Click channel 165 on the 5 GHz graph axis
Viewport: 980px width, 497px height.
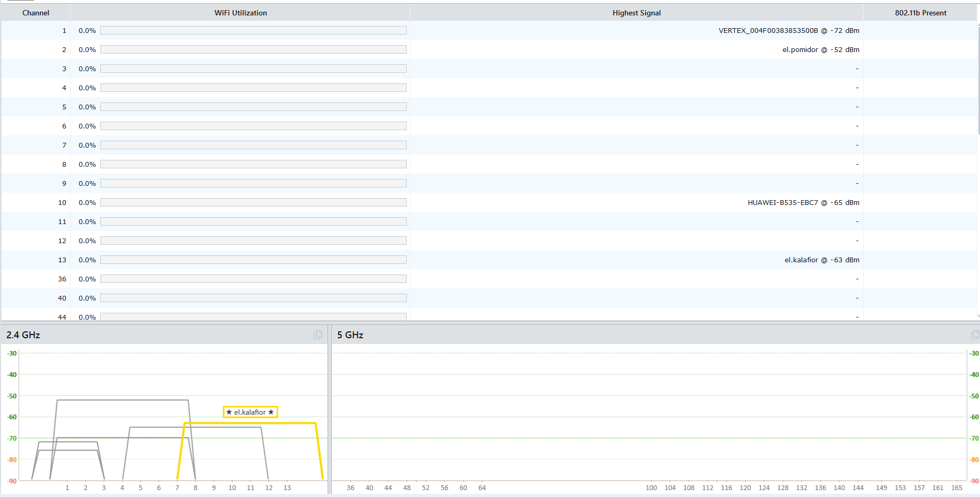pos(957,487)
